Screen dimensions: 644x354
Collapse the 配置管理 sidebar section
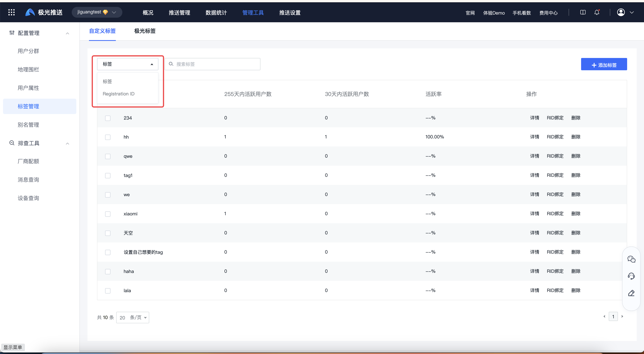point(68,33)
